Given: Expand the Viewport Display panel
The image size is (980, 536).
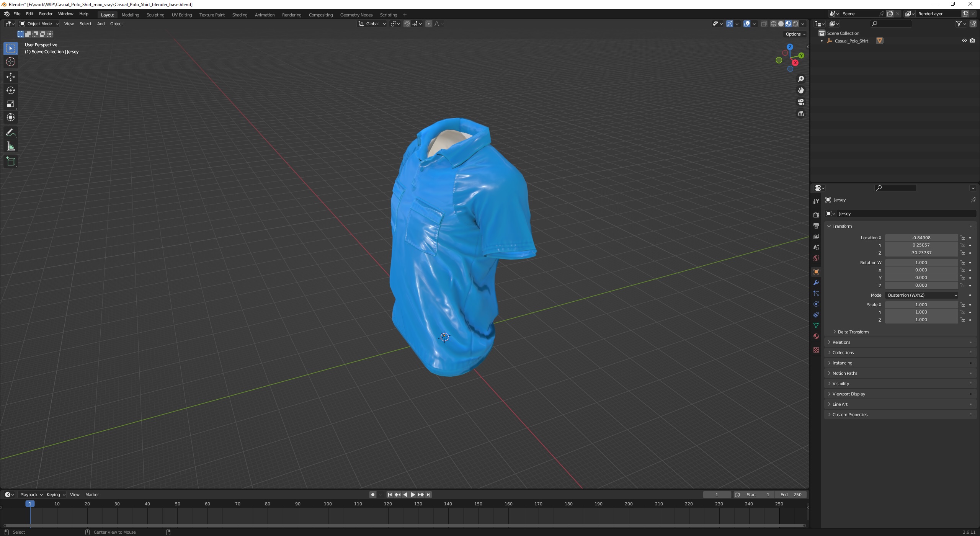Looking at the screenshot, I should click(x=848, y=394).
